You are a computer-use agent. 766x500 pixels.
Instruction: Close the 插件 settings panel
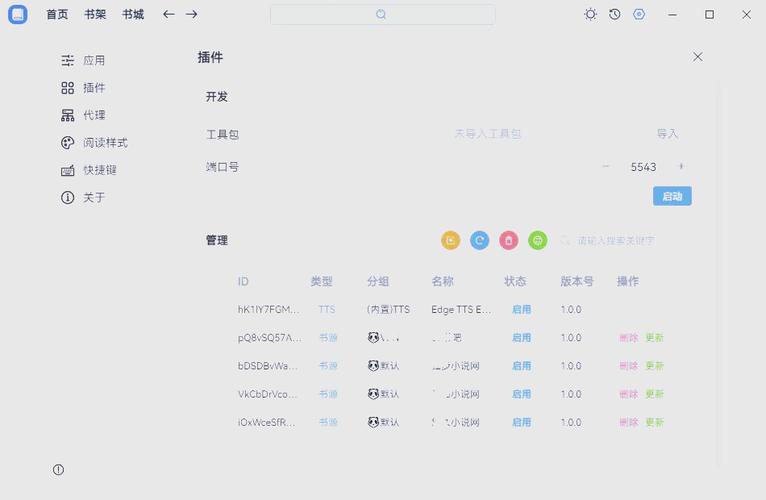tap(698, 57)
